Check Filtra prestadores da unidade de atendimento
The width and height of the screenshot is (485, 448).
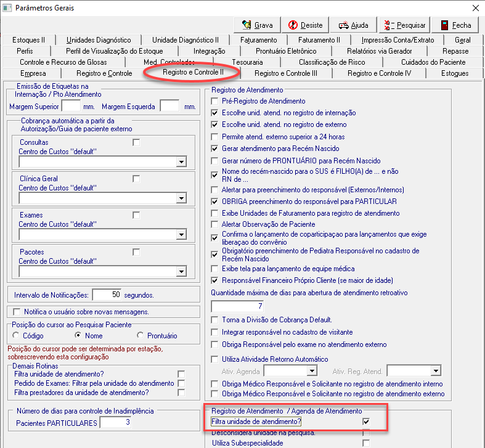click(x=181, y=393)
